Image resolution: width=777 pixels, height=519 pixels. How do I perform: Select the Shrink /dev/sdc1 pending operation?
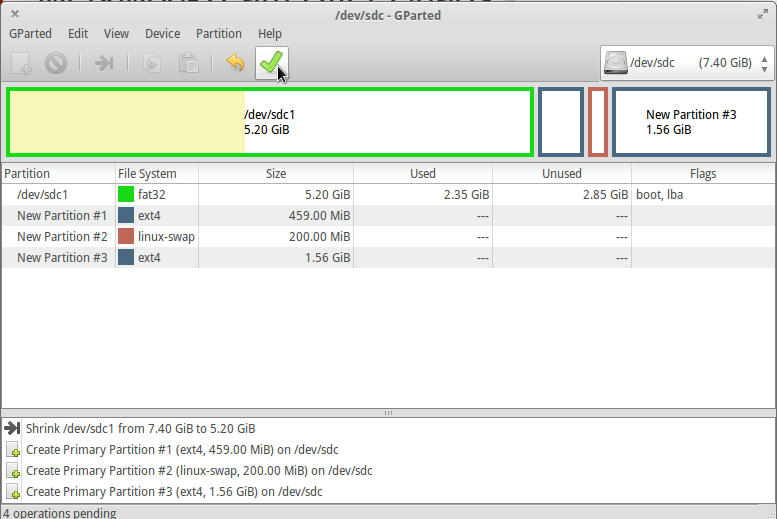pyautogui.click(x=140, y=428)
